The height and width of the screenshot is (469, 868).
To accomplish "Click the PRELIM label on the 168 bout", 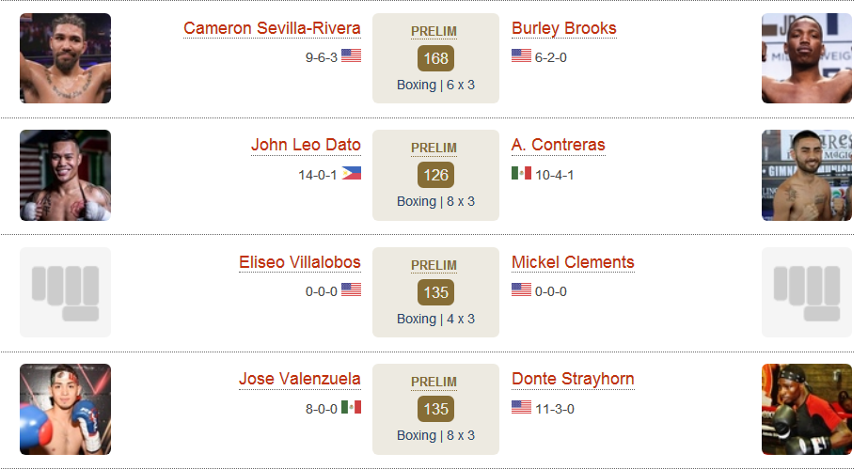I will (434, 32).
